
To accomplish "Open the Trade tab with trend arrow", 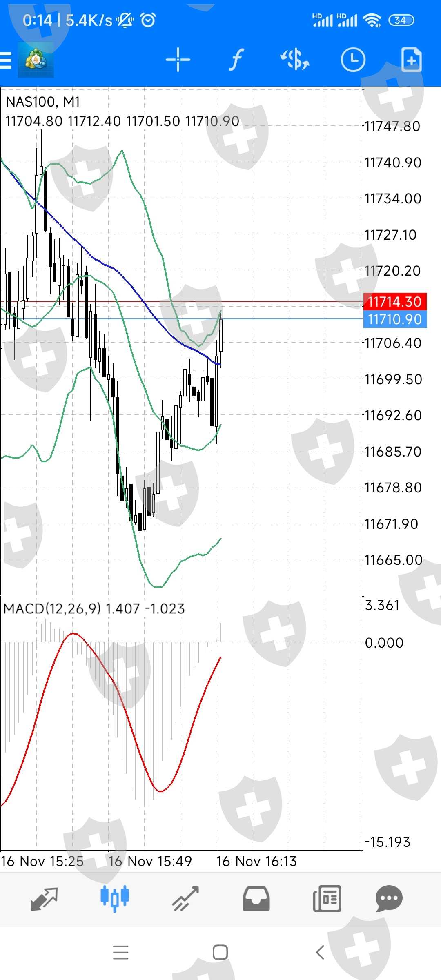I will [x=185, y=899].
